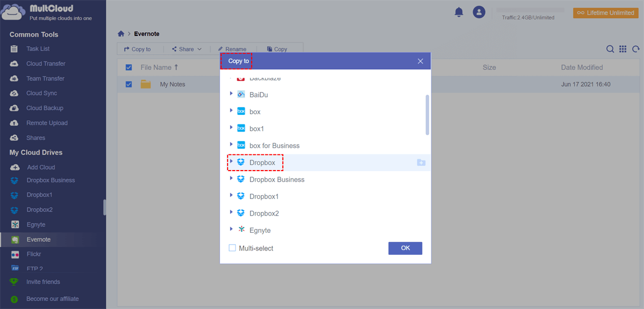
Task: Toggle the select-all checkbox in header
Action: (x=129, y=68)
